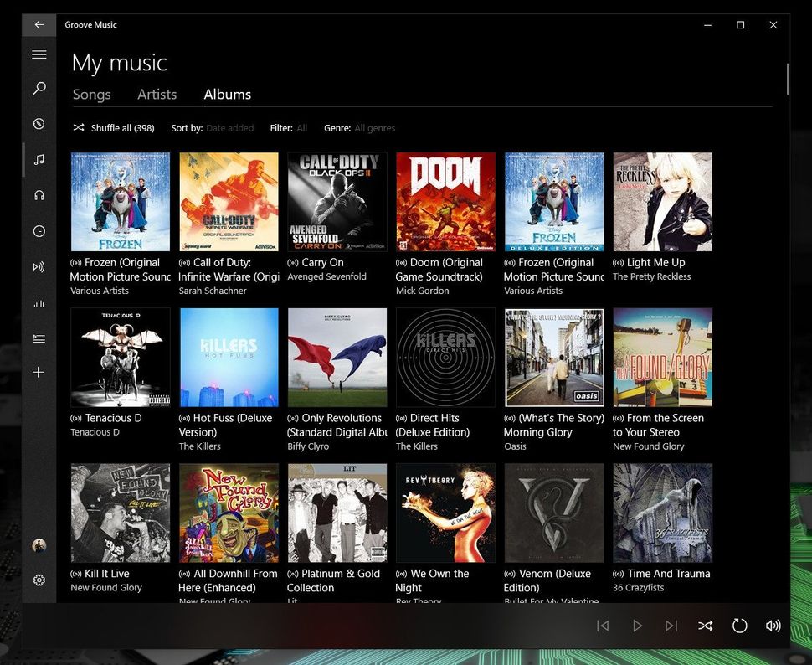This screenshot has width=812, height=665.
Task: Open the Search in Groove Music sidebar
Action: tap(39, 88)
